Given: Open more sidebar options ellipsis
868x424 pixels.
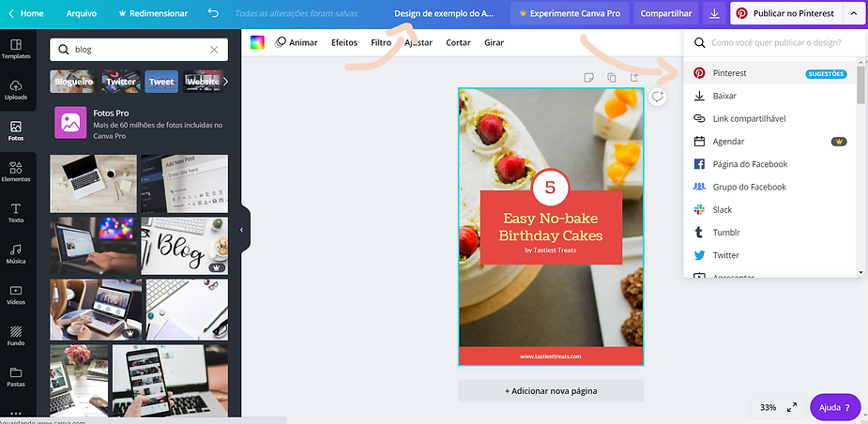Looking at the screenshot, I should coord(16,413).
